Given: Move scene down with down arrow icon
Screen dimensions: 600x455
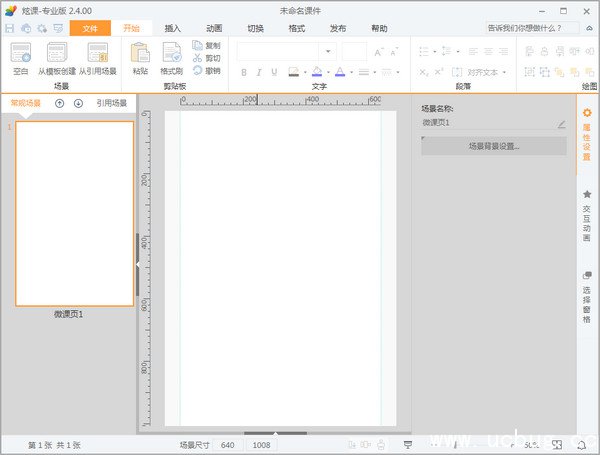Looking at the screenshot, I should 79,103.
